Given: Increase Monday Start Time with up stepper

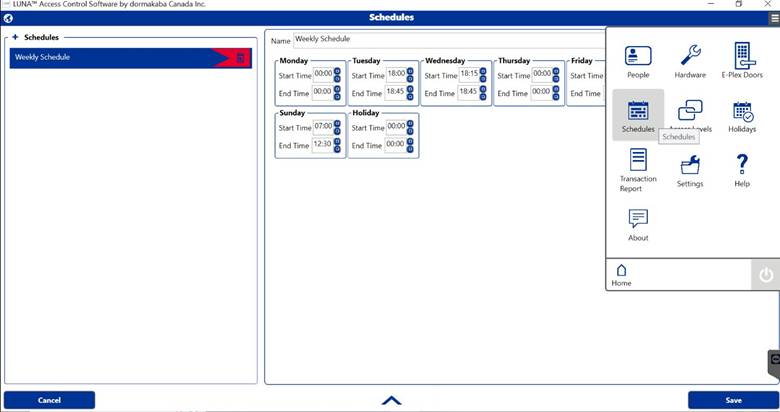Looking at the screenshot, I should click(337, 71).
